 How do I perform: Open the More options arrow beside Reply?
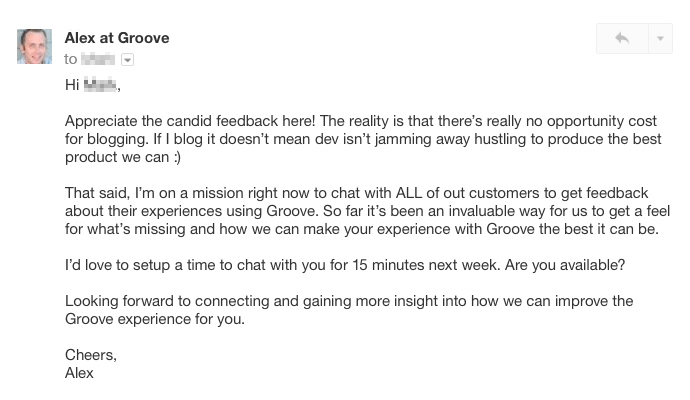[x=661, y=38]
